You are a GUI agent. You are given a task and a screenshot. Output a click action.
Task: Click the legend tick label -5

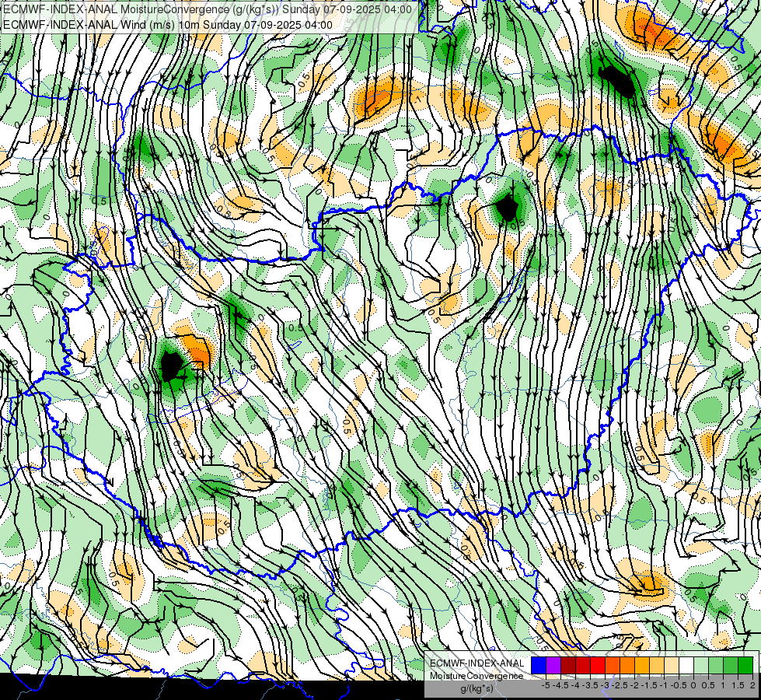(546, 685)
